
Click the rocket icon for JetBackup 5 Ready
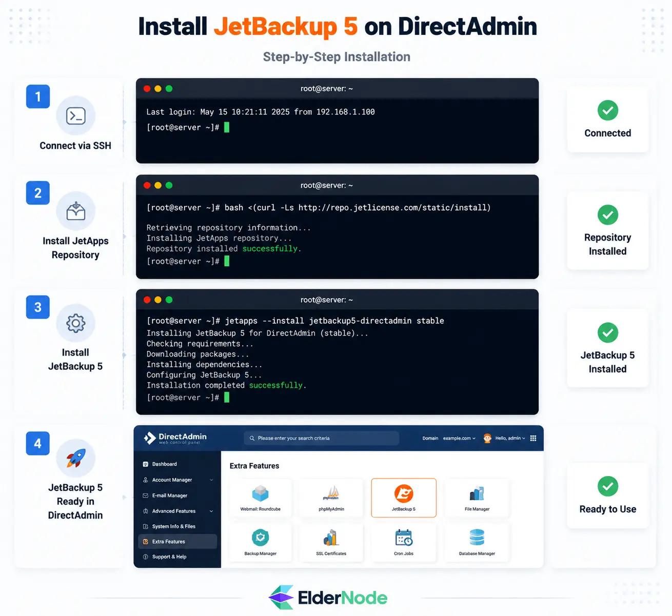pyautogui.click(x=76, y=458)
